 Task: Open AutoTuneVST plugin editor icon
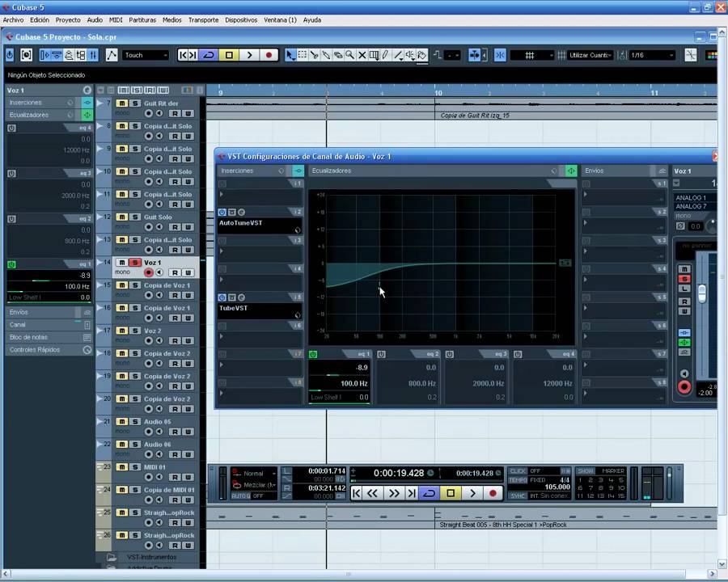[x=241, y=212]
